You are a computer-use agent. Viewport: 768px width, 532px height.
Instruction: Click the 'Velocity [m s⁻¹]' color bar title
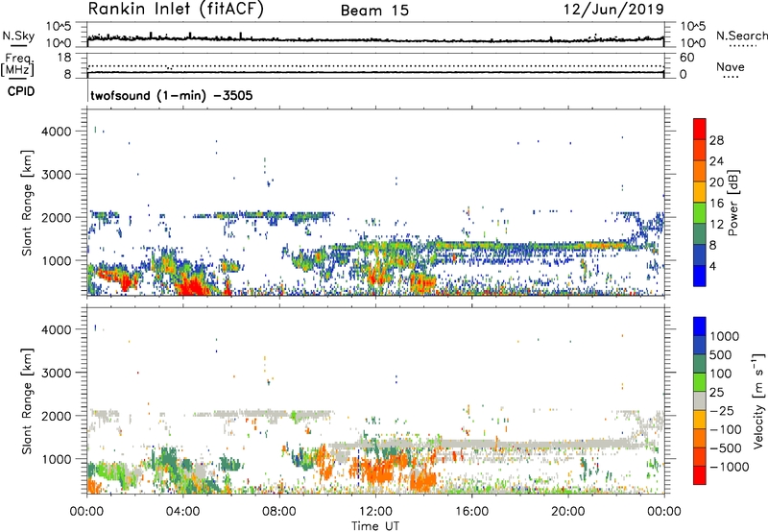[x=758, y=400]
